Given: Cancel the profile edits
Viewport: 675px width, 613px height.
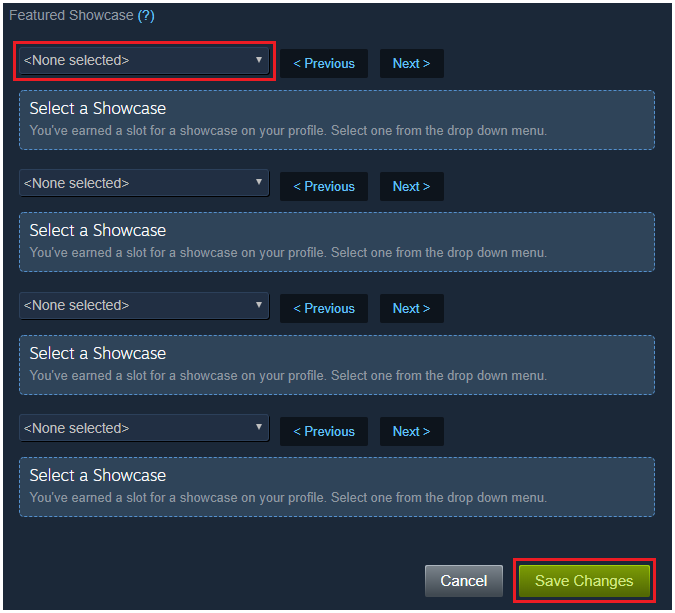Looking at the screenshot, I should tap(464, 581).
